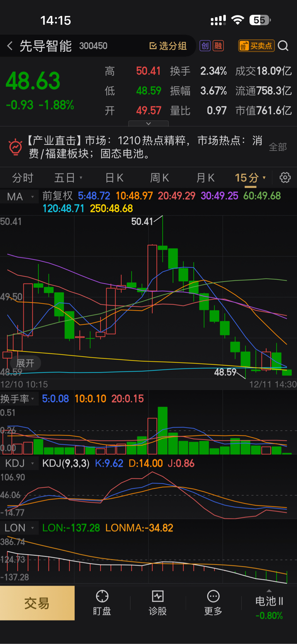Tap the 展开 expand button on chart
The width and height of the screenshot is (297, 644).
(25, 363)
